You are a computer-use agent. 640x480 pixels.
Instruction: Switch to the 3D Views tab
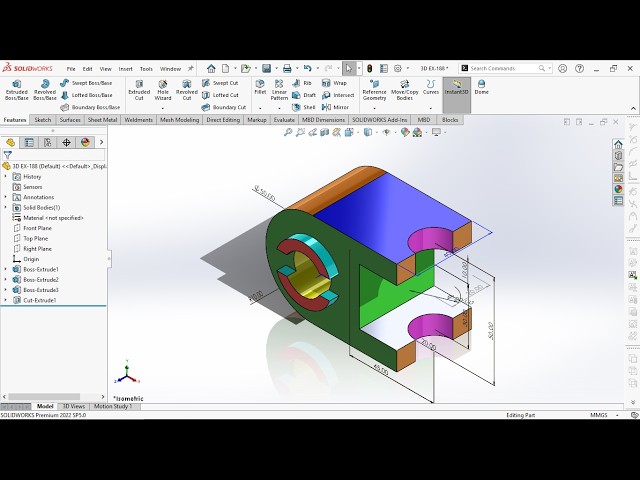(x=74, y=406)
